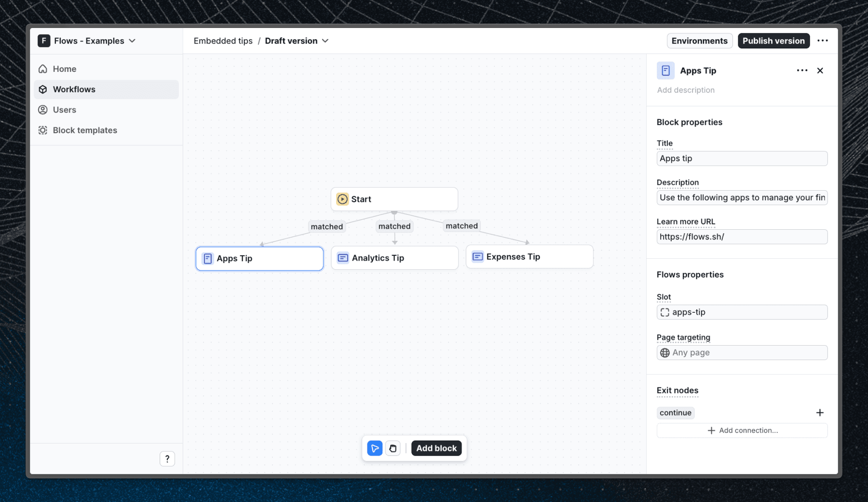Activate the hand pan tool

tap(393, 448)
